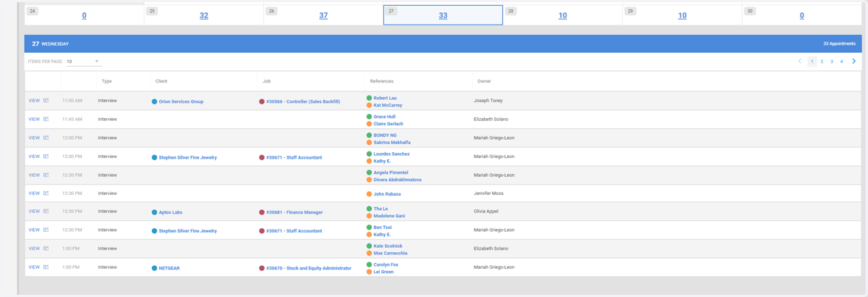The height and width of the screenshot is (297, 868).
Task: Select day 24 calendar cell
Action: point(85,15)
